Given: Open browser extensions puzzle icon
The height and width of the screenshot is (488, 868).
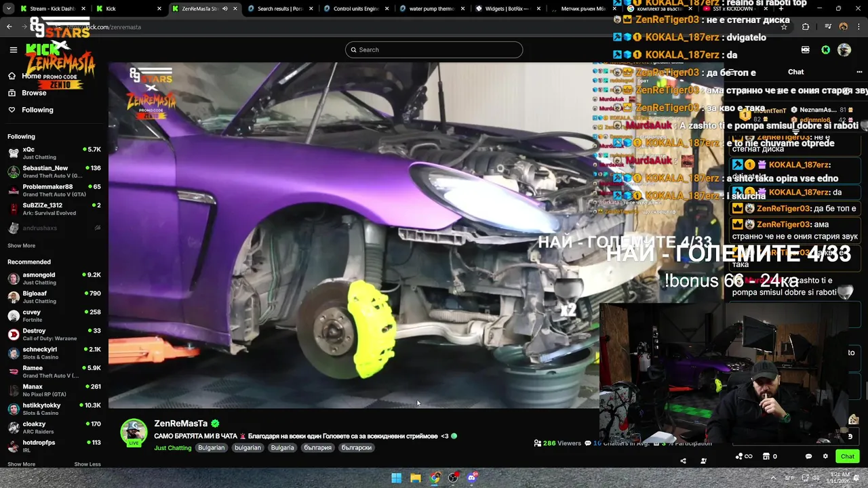Looking at the screenshot, I should tap(806, 26).
